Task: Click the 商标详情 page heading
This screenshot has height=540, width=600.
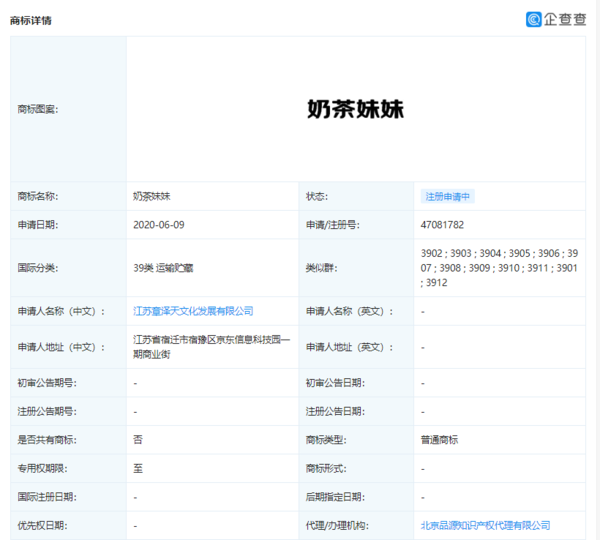Action: [x=31, y=20]
